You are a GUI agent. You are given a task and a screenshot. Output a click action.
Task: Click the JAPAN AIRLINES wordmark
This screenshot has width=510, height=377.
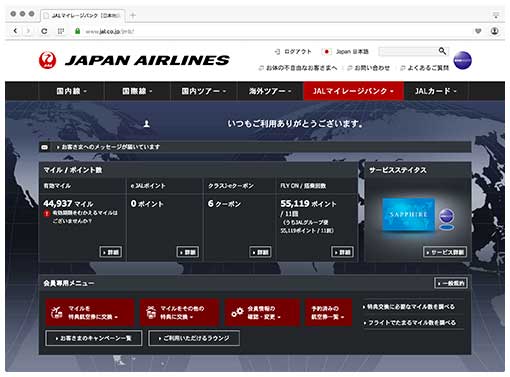(147, 60)
